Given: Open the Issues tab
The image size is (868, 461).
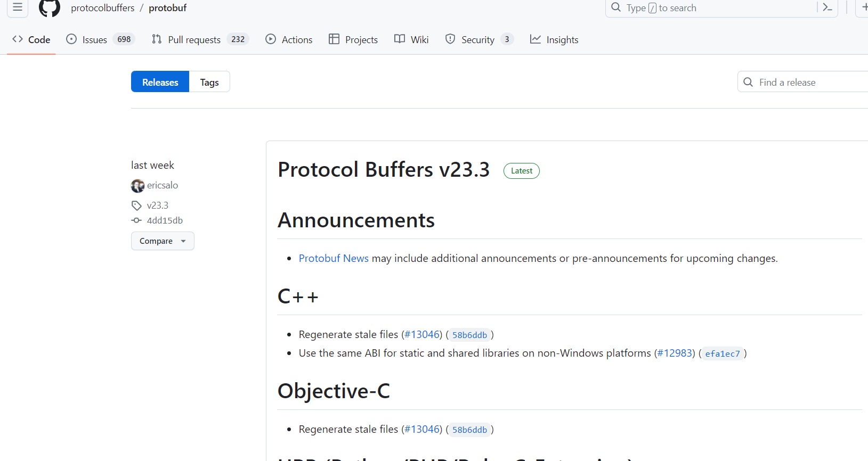Looking at the screenshot, I should [100, 39].
